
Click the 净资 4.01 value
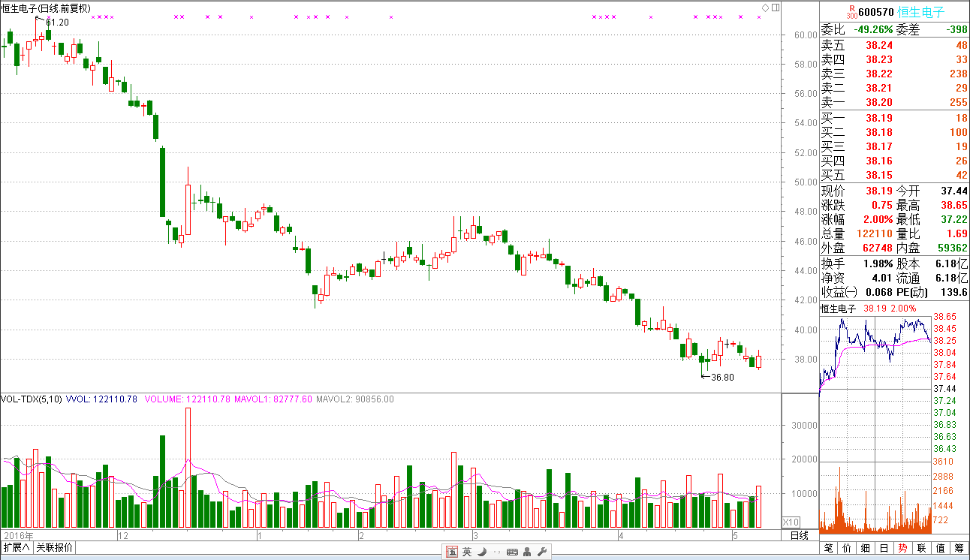[881, 278]
